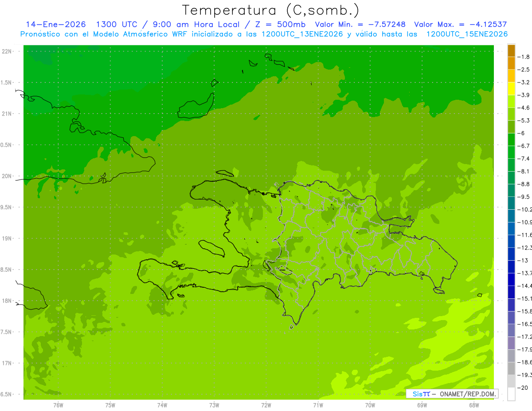Select the '69W' longitude label

coord(422,405)
